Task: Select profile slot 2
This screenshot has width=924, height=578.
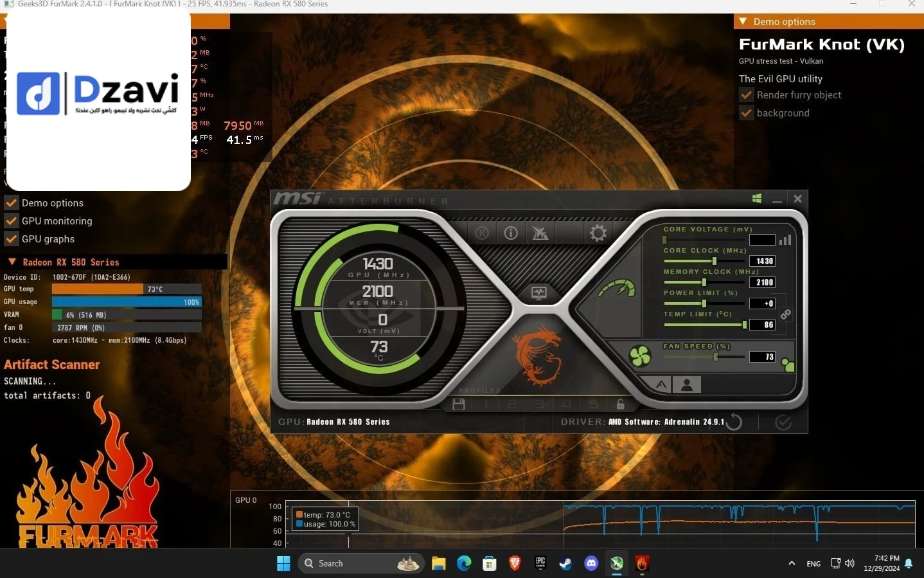Action: (x=512, y=404)
